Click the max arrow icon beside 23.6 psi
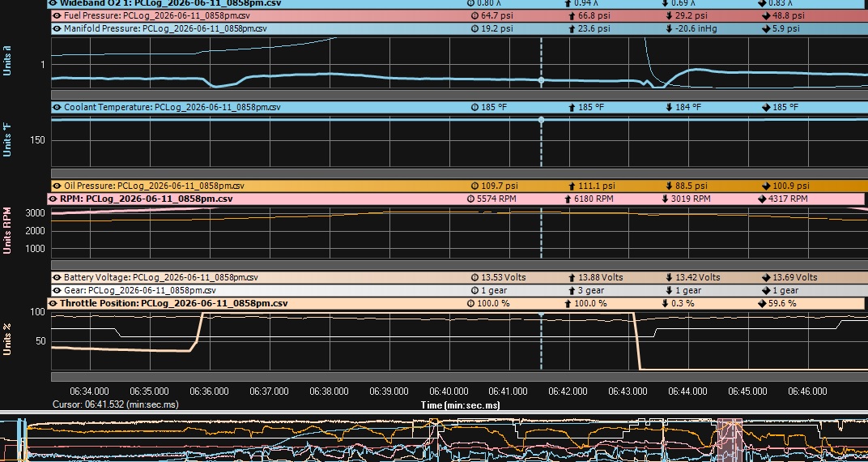Viewport: 868px width, 462px height. click(x=572, y=28)
